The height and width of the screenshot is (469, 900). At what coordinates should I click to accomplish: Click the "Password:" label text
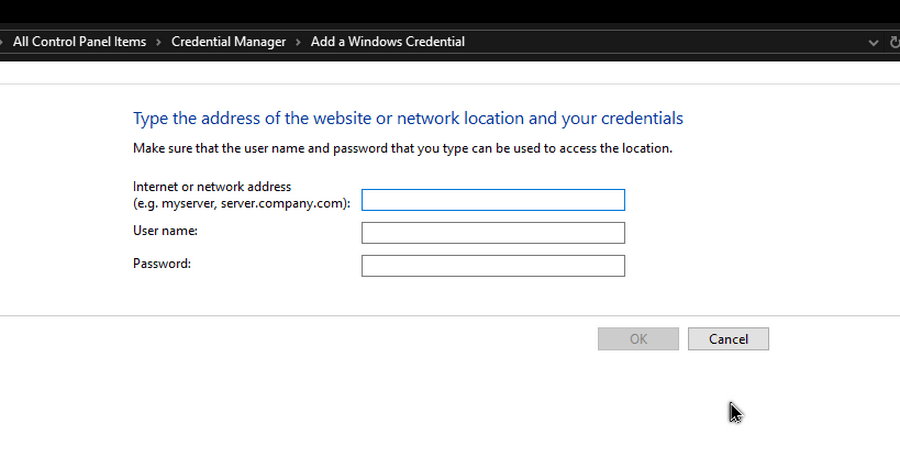point(161,264)
